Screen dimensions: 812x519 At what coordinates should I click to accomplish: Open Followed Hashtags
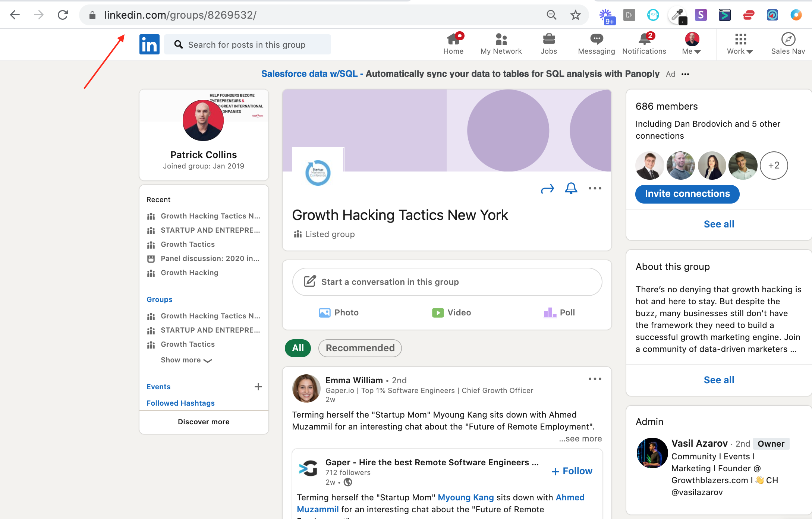[x=180, y=403]
